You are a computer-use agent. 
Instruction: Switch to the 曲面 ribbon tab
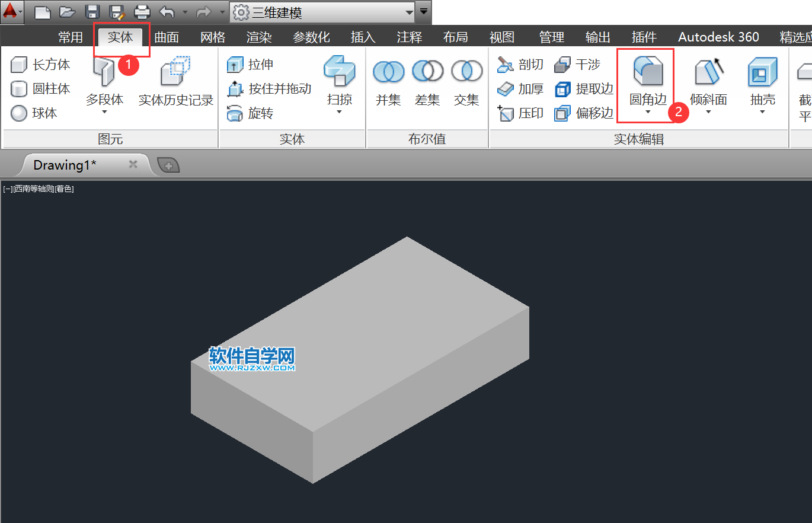point(167,37)
